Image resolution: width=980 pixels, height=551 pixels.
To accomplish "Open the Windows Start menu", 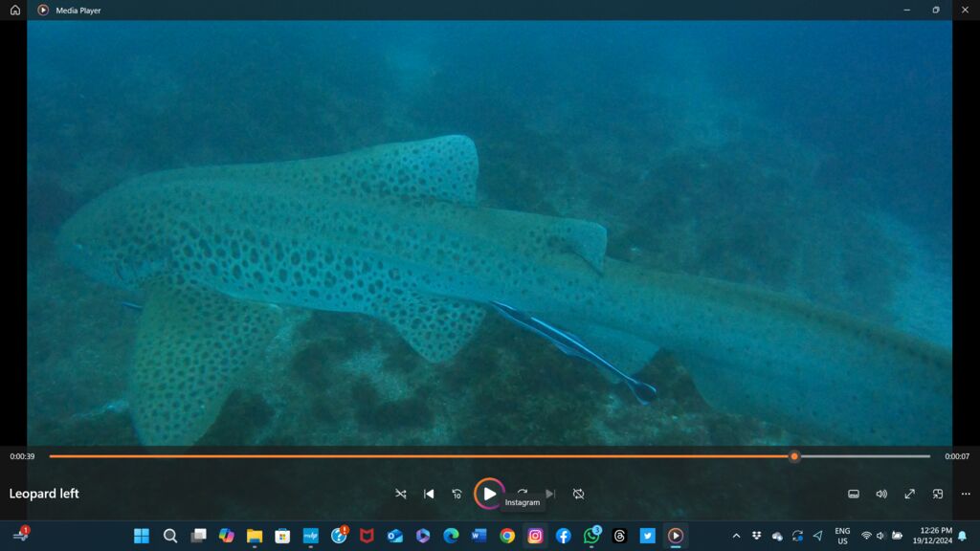I will tap(142, 536).
